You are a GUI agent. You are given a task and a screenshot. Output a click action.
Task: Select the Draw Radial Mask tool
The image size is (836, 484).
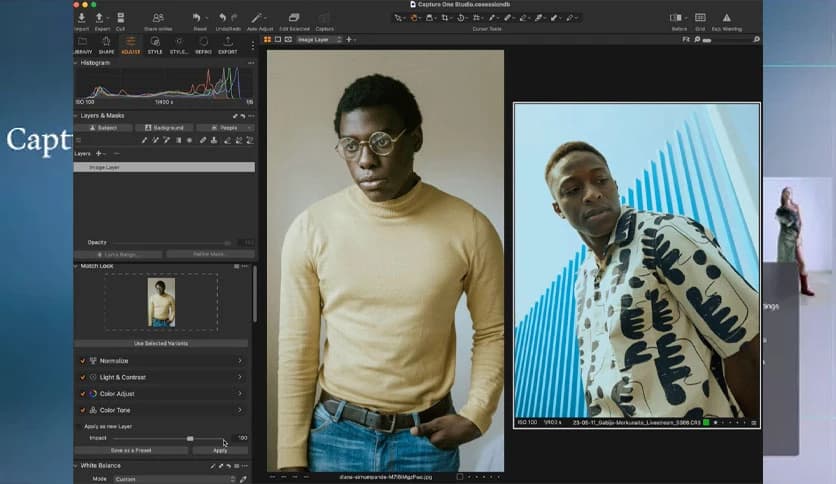point(189,140)
